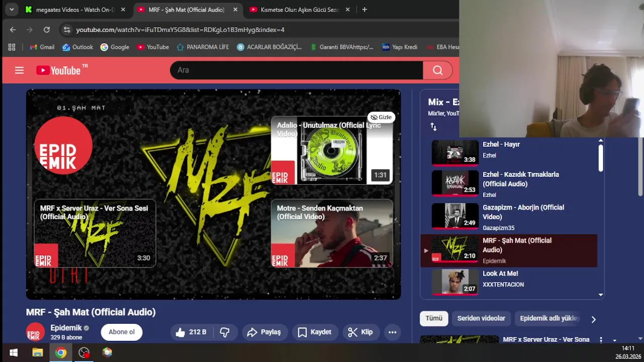Image resolution: width=644 pixels, height=362 pixels.
Task: Select the Tümü filter chip
Action: (434, 318)
